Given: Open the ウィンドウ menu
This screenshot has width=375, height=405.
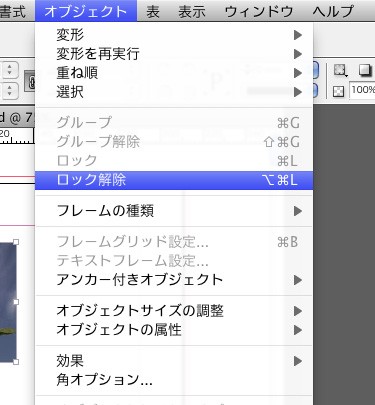Looking at the screenshot, I should coord(259,11).
